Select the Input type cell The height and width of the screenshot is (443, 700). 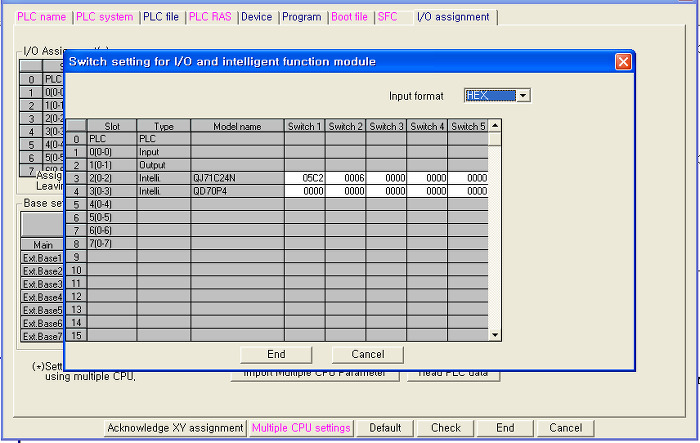(x=164, y=152)
